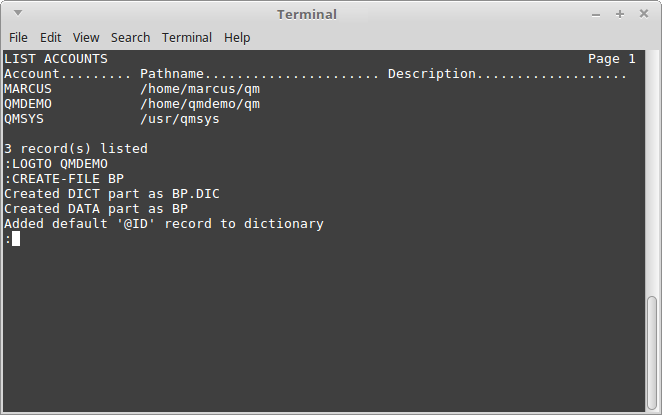Open the Terminal menu
Screen dimensions: 662x415
coord(187,38)
